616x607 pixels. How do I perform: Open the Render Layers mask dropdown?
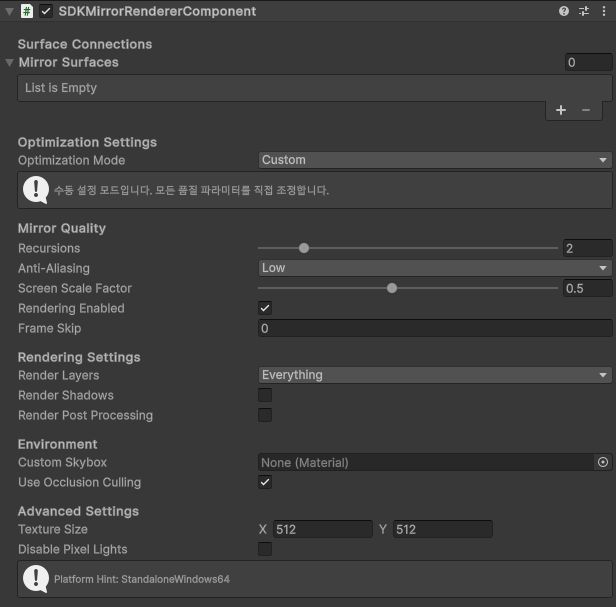435,375
